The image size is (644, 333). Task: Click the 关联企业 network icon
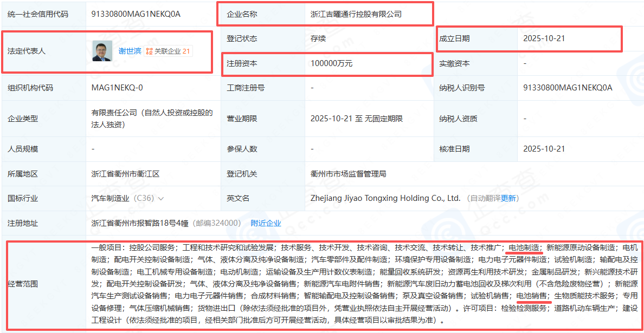[149, 51]
